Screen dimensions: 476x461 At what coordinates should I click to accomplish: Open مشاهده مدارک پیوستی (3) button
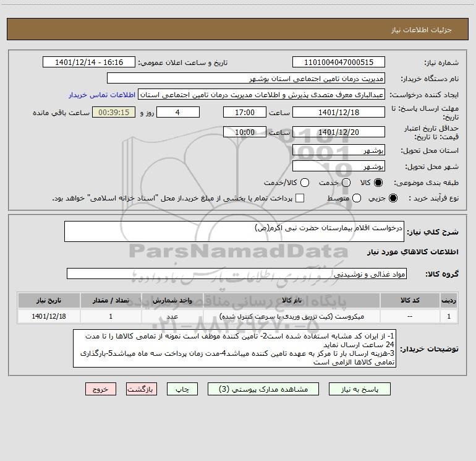point(263,389)
